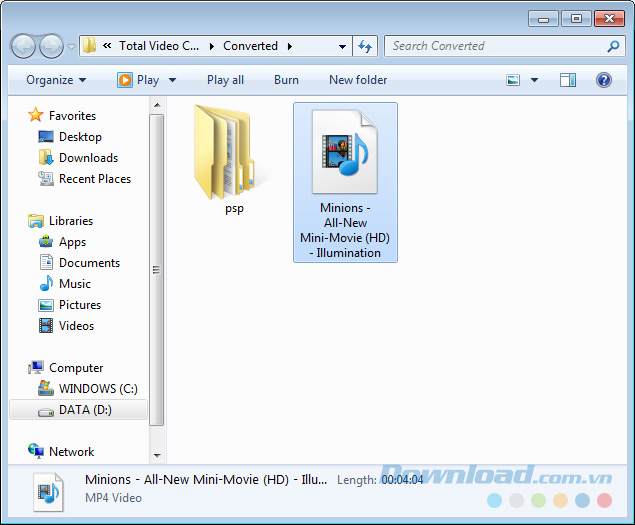The image size is (635, 525).
Task: Open the Music library
Action: point(75,284)
